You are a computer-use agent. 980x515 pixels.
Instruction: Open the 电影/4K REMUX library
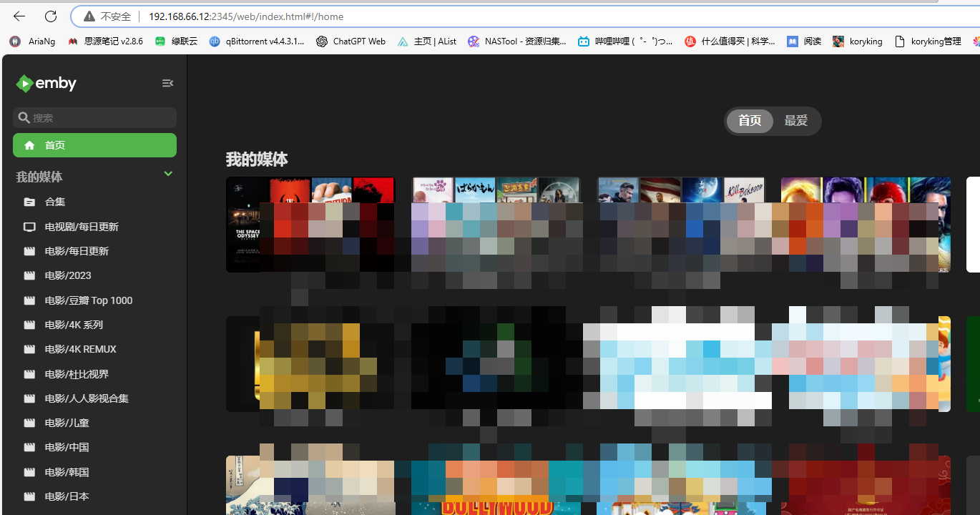click(x=80, y=350)
